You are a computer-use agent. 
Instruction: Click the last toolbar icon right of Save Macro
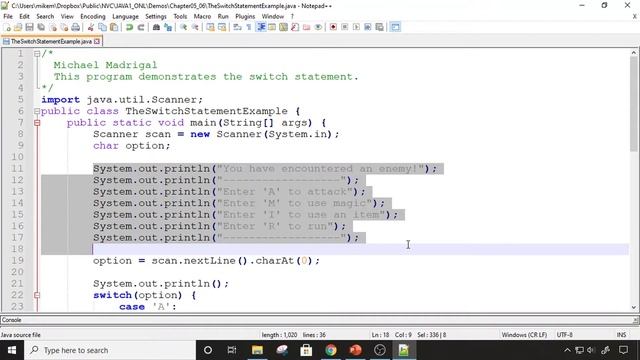pos(395,27)
